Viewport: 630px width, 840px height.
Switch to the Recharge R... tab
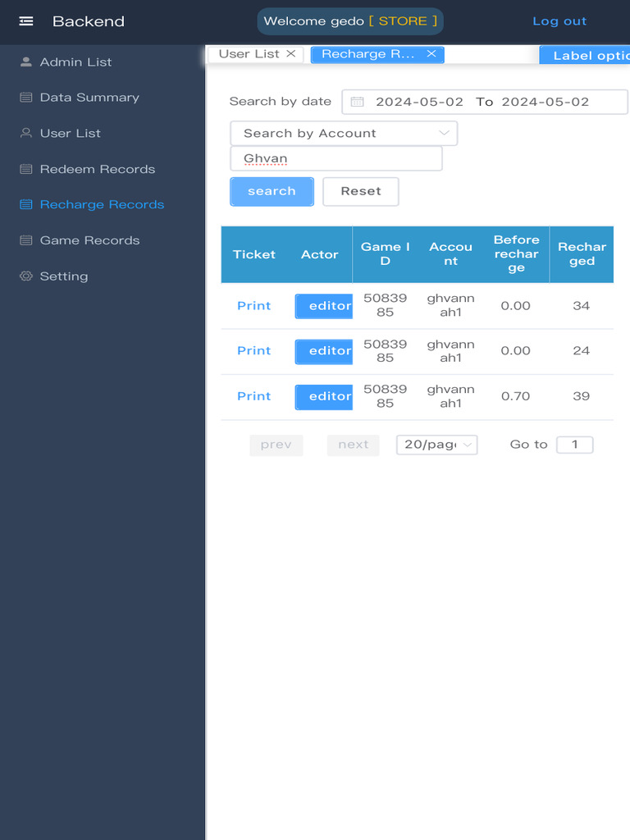(x=368, y=54)
